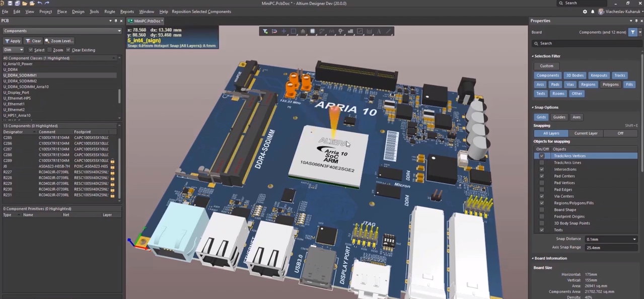
Task: Open the PCB panel options dropdown arrow
Action: (x=110, y=21)
